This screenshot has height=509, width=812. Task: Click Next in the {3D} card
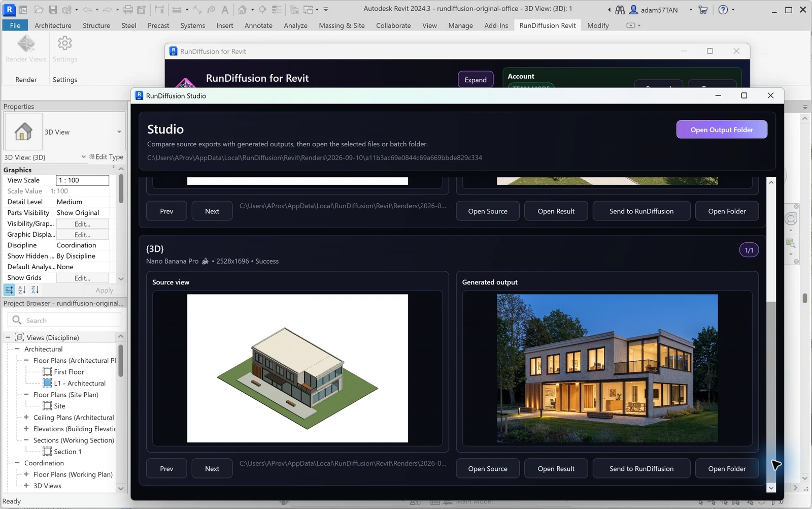(x=212, y=468)
